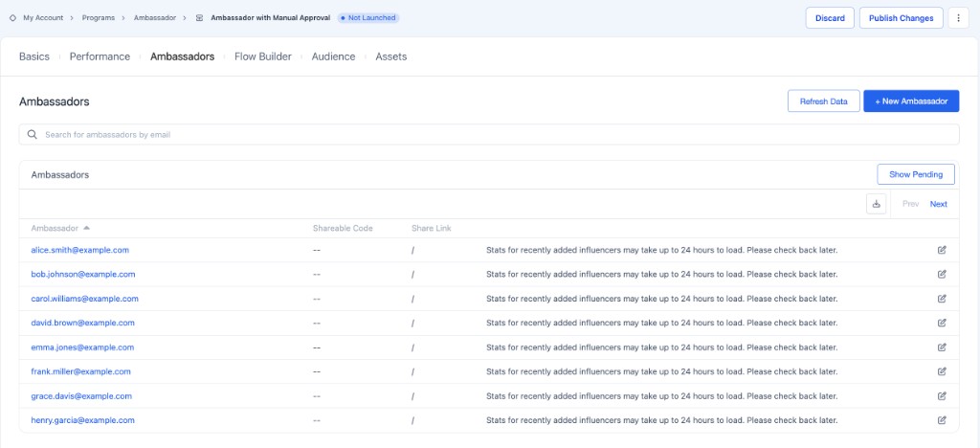This screenshot has width=980, height=448.
Task: Go to the Flow Builder tab
Action: (263, 56)
